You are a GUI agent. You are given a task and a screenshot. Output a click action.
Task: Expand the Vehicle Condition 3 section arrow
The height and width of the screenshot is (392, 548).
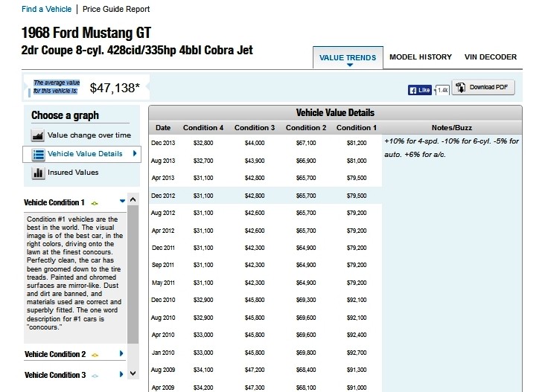coord(121,374)
